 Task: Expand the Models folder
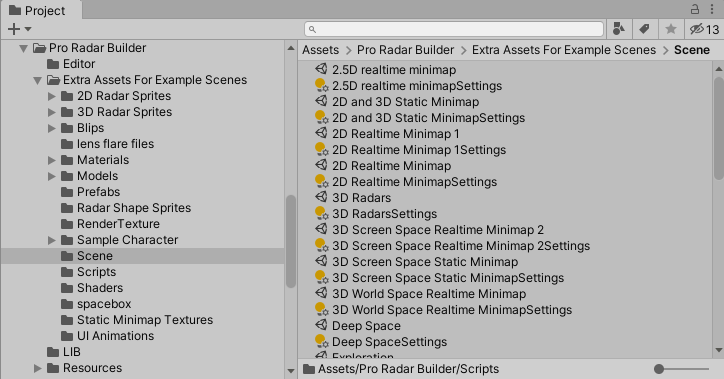52,176
